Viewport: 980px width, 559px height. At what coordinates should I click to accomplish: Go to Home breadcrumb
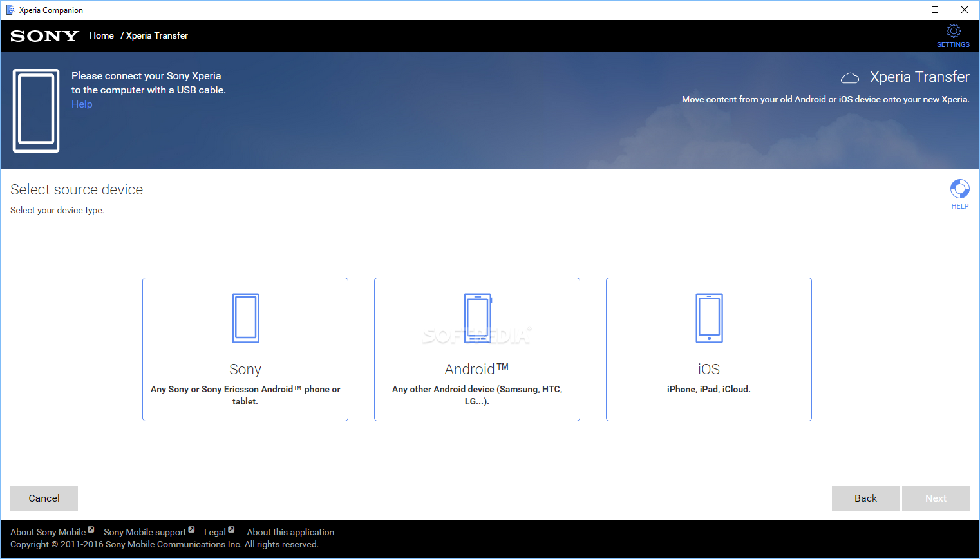(x=102, y=35)
